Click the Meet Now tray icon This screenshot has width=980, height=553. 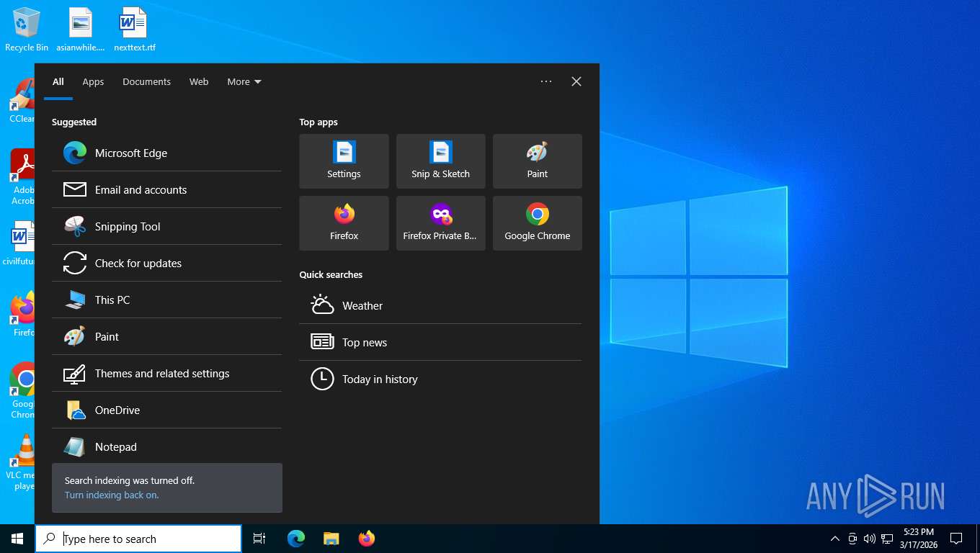852,539
